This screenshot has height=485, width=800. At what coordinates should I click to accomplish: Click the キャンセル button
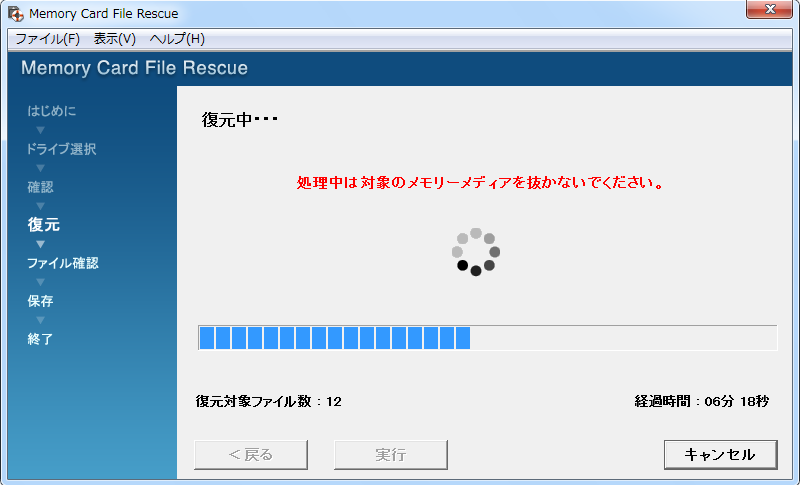(x=720, y=454)
